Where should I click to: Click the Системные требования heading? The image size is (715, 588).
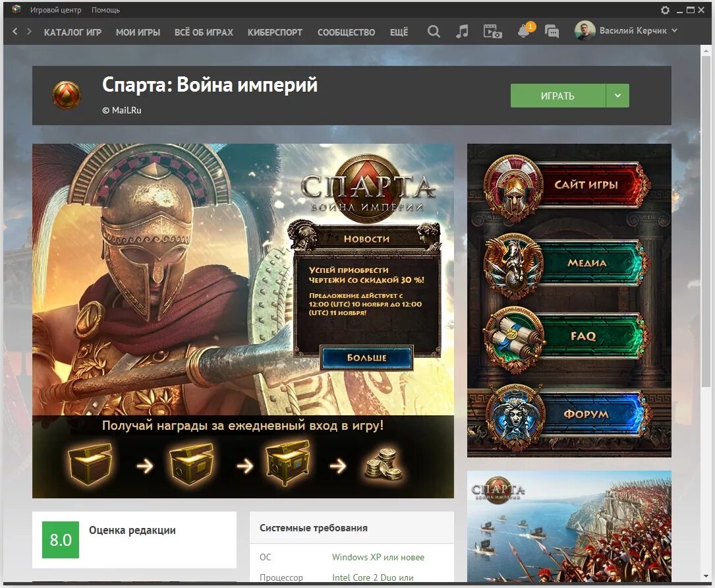(x=313, y=528)
